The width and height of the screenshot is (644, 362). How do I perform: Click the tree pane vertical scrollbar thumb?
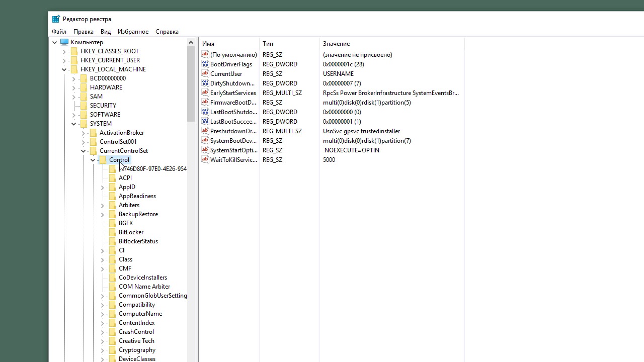tap(191, 84)
